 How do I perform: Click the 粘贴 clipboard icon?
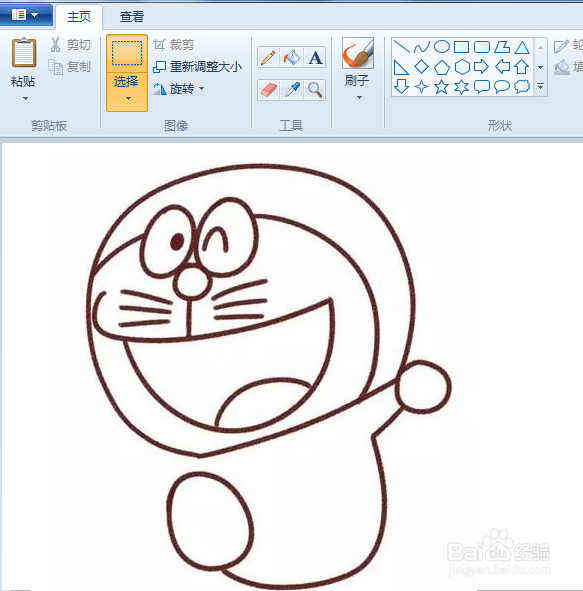coord(24,52)
